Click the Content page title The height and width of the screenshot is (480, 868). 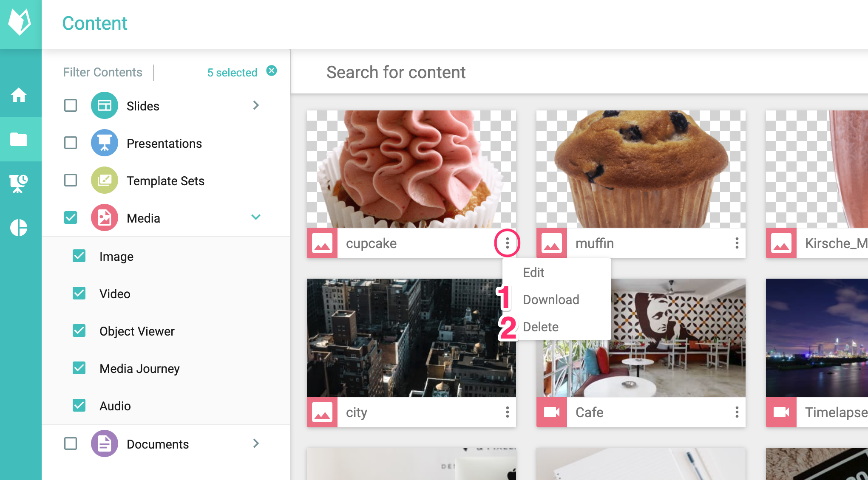tap(95, 23)
